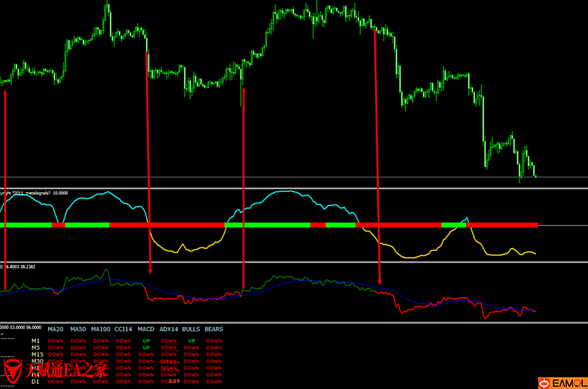The image size is (588, 389).
Task: Click the green UP signal for M5 MACD
Action: [146, 347]
